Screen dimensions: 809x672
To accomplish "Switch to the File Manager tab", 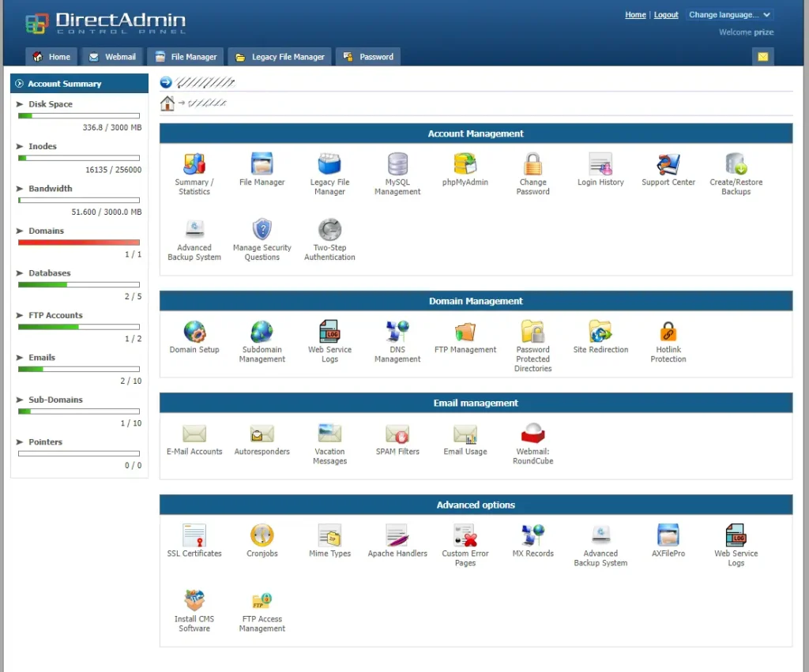I will pyautogui.click(x=186, y=57).
